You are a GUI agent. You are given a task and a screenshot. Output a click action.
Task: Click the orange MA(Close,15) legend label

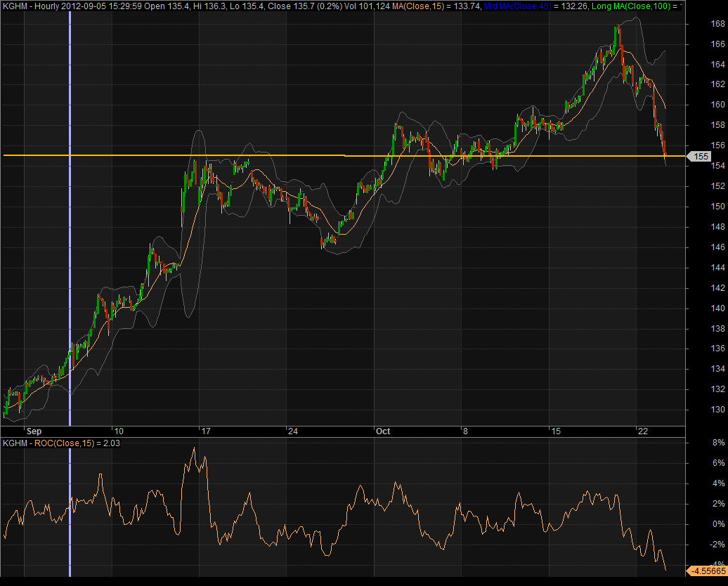tap(458, 6)
